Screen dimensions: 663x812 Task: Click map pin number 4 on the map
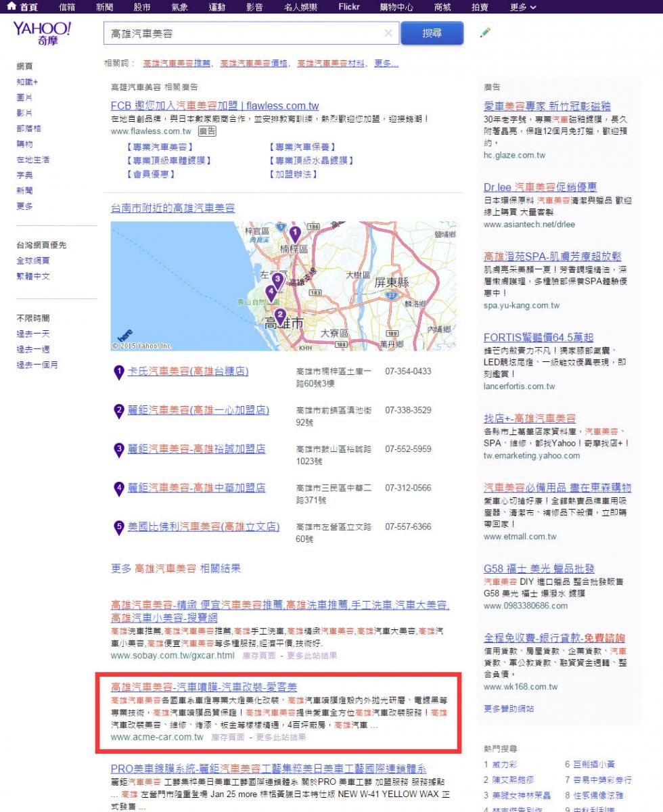point(271,292)
